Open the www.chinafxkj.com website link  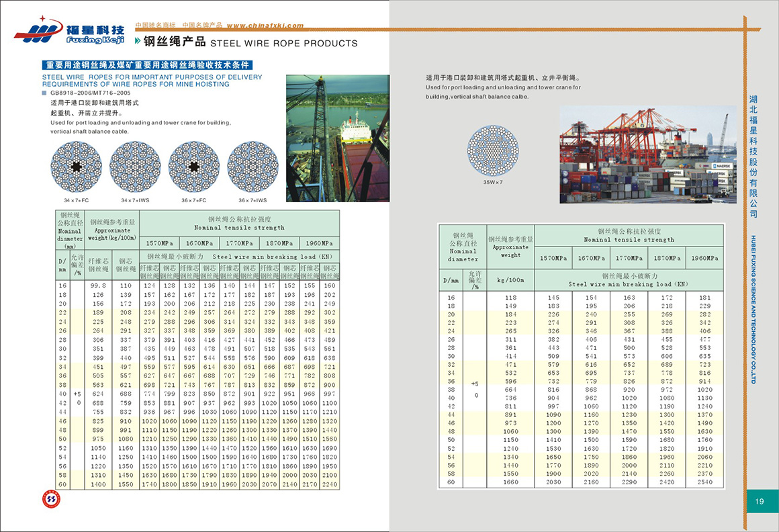[x=265, y=26]
